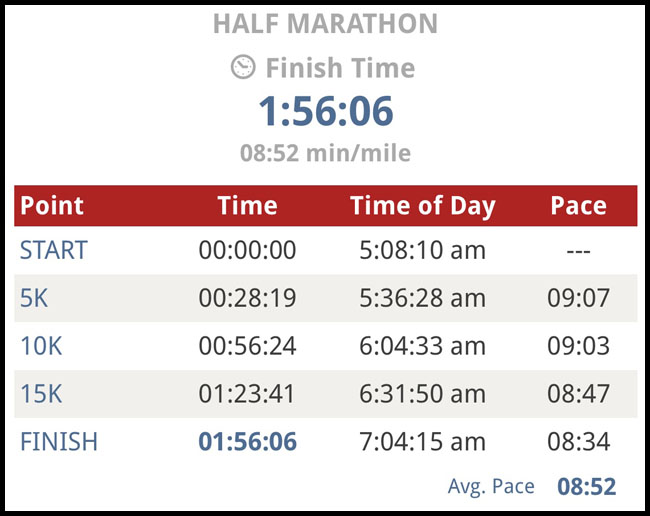Click the bold 01:56:06 finish row time
Image resolution: width=650 pixels, height=516 pixels.
[x=247, y=442]
